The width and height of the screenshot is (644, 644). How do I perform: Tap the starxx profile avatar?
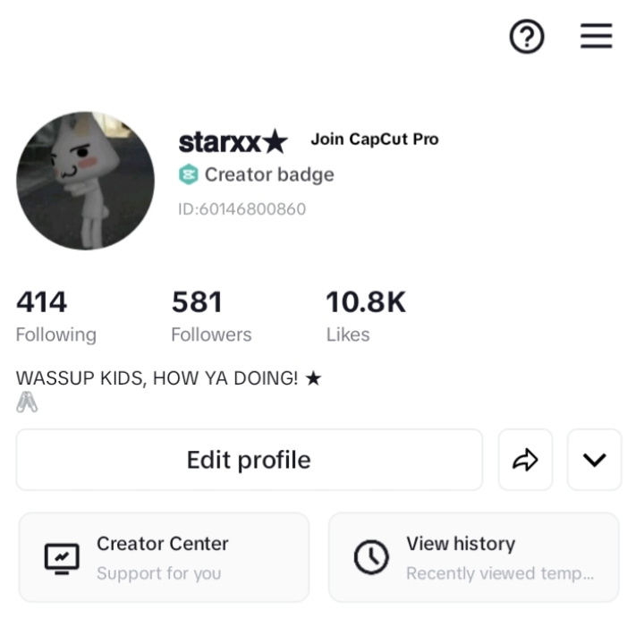(86, 181)
